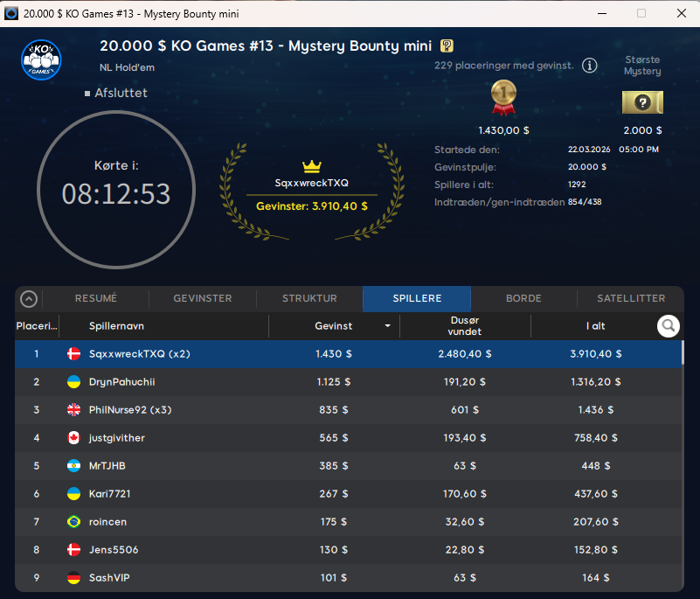
Task: Click the Canadian flag beside justgivither
Action: pos(74,438)
